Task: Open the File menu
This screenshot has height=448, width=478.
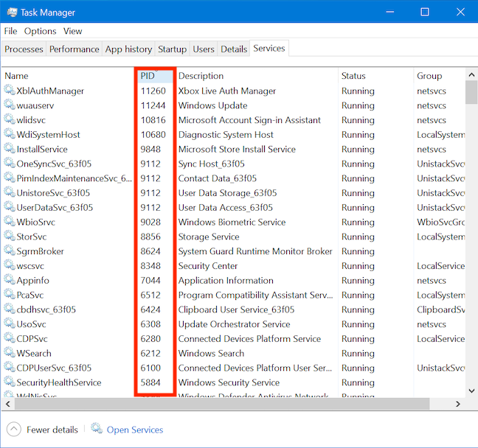Action: 10,31
